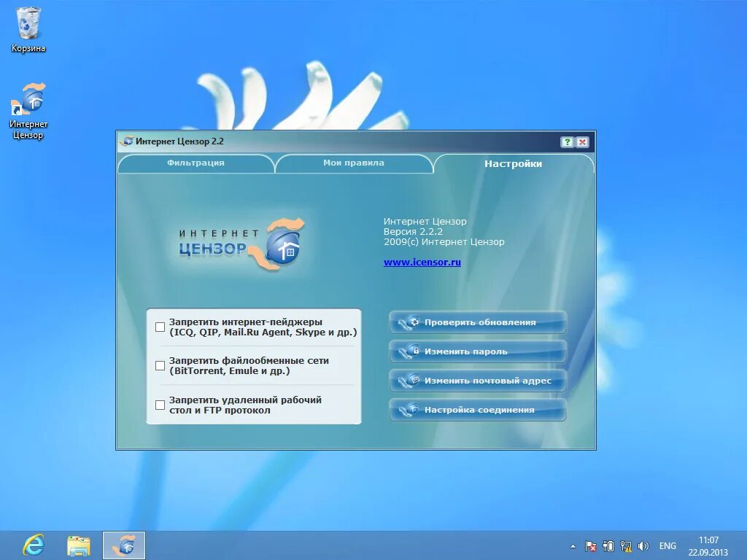This screenshot has width=747, height=560.
Task: Select the Интернет Цензор desktop shortcut
Action: pyautogui.click(x=28, y=111)
